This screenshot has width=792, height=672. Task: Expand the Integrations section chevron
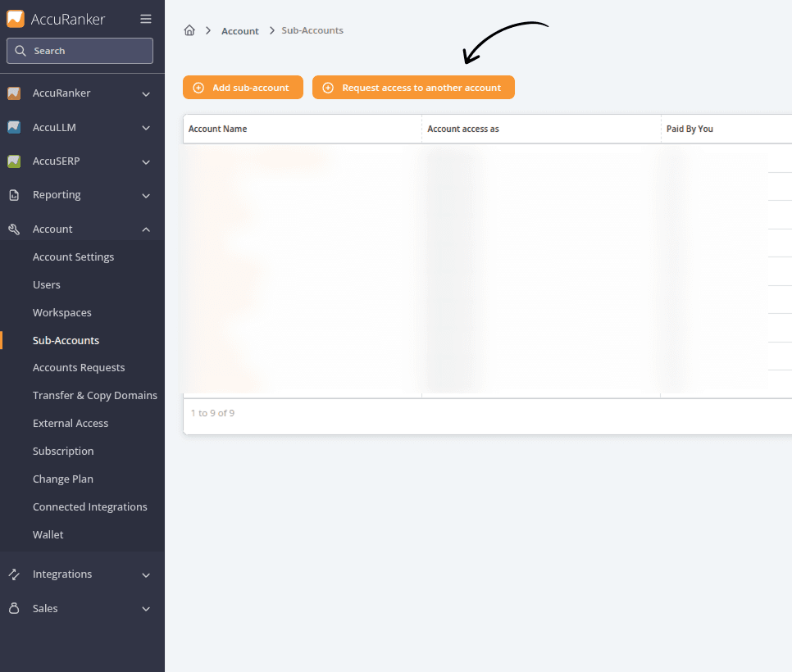coord(146,575)
